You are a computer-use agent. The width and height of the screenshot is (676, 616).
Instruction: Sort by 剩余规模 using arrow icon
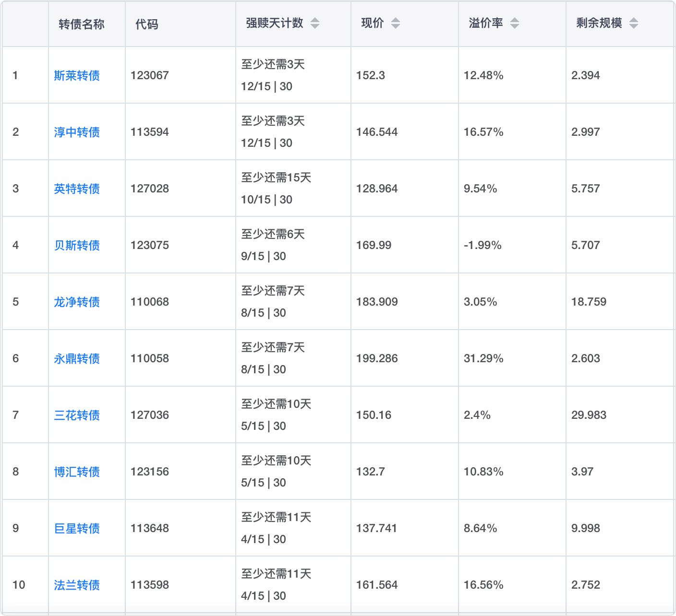point(634,23)
